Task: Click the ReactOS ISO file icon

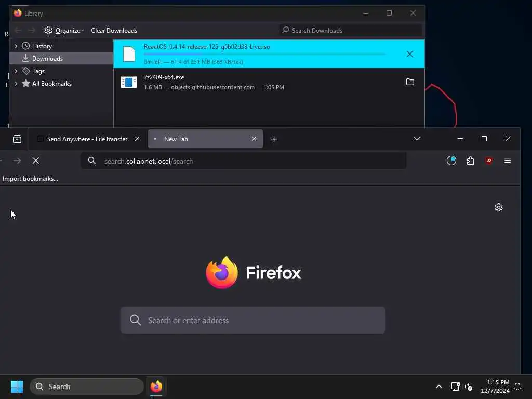Action: coord(129,54)
